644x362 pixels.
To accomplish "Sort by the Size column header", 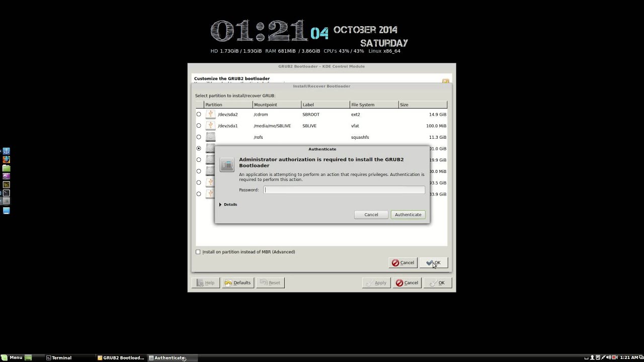I will click(x=423, y=105).
